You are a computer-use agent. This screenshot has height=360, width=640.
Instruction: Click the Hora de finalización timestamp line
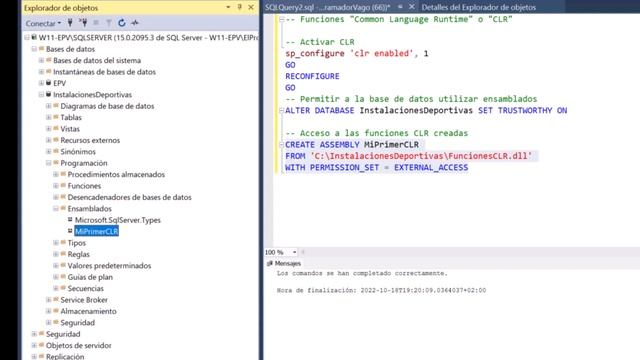(x=381, y=291)
